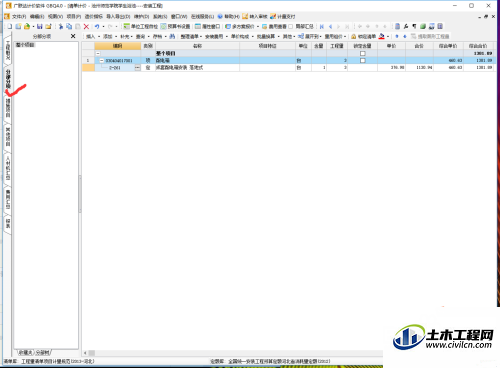Click the 计量支付 icon in menu bar

pyautogui.click(x=273, y=16)
